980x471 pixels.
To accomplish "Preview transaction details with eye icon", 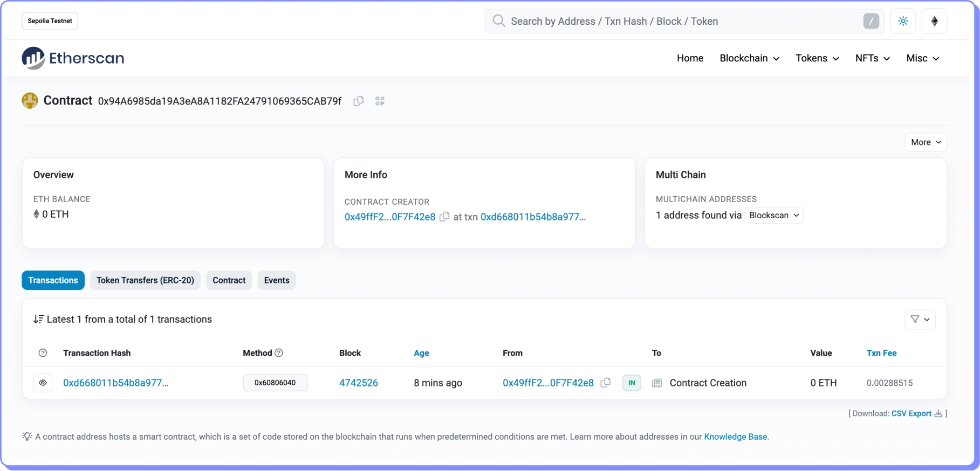I will 43,383.
